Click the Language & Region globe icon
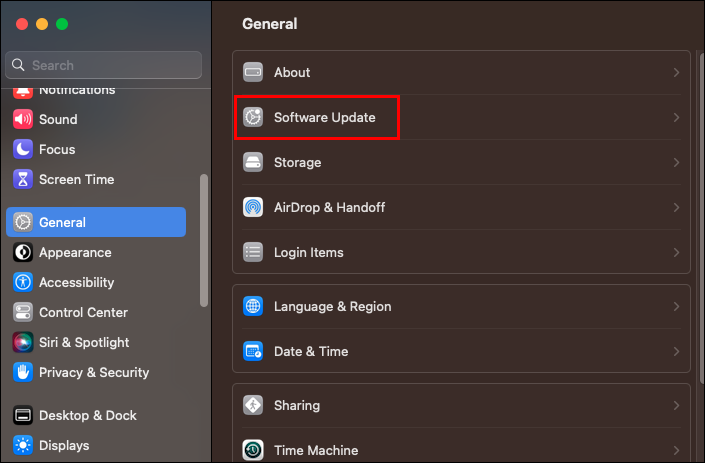This screenshot has height=463, width=705. tap(254, 306)
